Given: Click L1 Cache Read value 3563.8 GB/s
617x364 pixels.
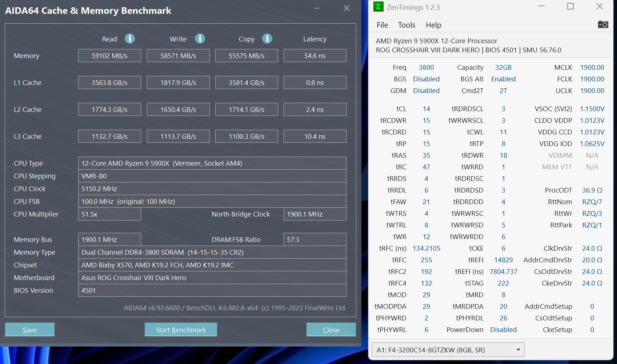Looking at the screenshot, I should (109, 82).
